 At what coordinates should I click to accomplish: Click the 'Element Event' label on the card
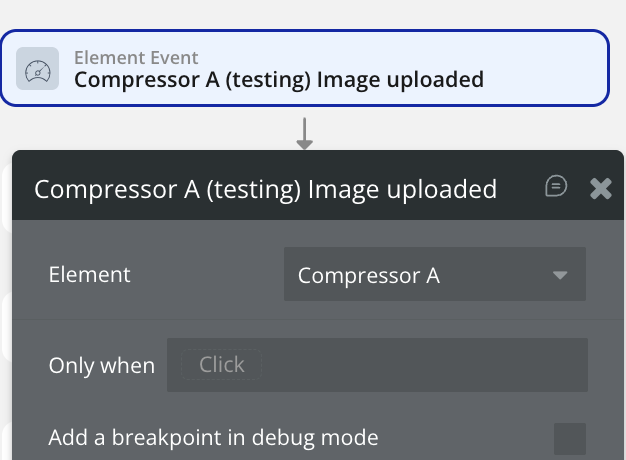(136, 58)
